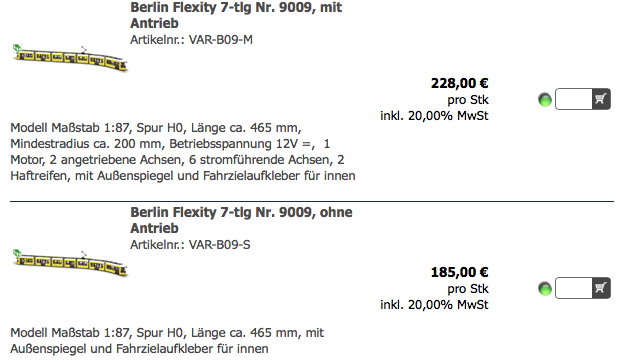Add the 228,00 € tram to cart
Viewport: 628px width, 362px height.
pyautogui.click(x=601, y=99)
